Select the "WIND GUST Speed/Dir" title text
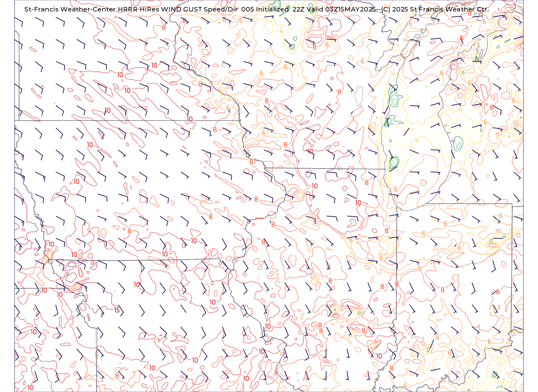 (199, 9)
